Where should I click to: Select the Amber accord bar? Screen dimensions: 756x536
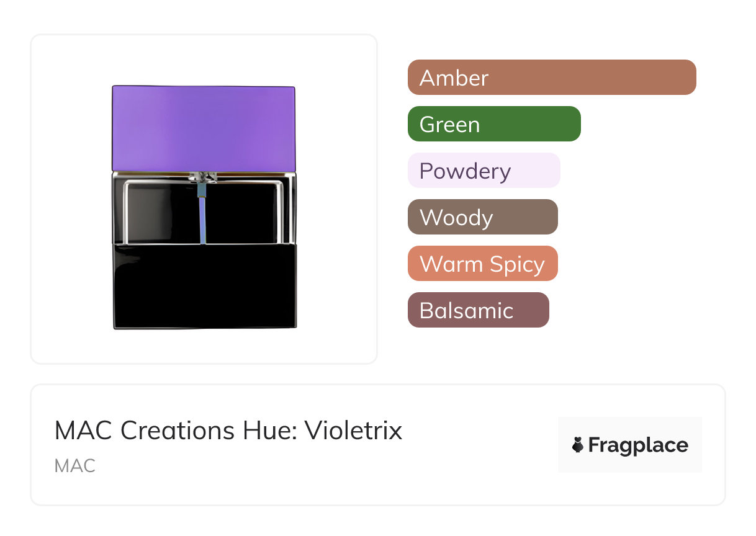(551, 78)
